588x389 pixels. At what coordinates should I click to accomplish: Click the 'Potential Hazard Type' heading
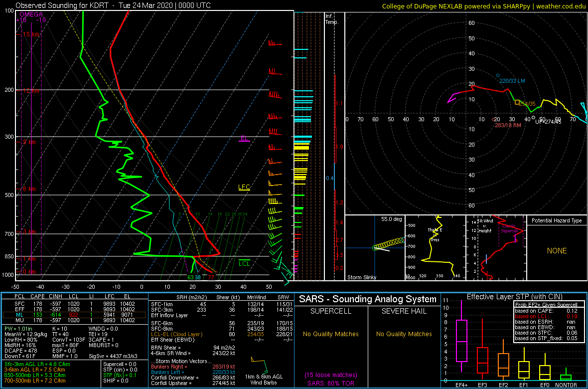point(557,221)
